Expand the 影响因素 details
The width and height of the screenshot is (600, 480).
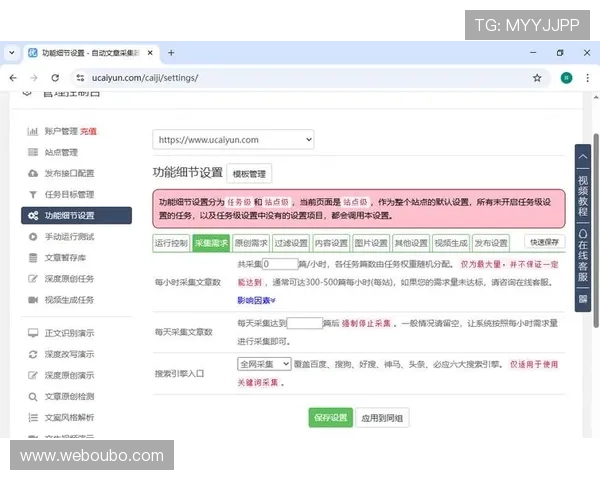coord(256,300)
